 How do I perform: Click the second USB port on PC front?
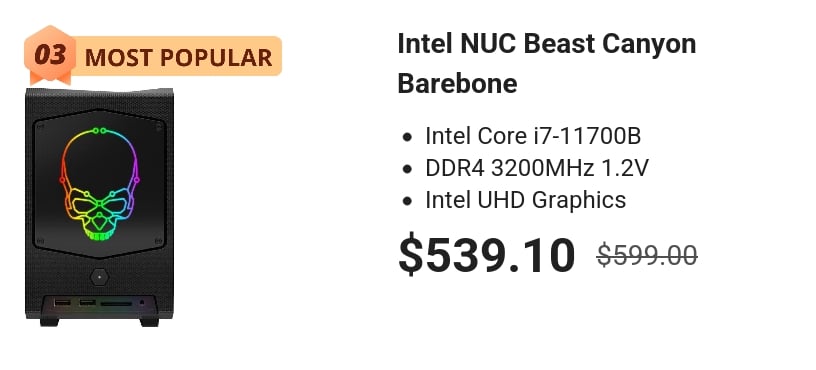click(x=87, y=302)
